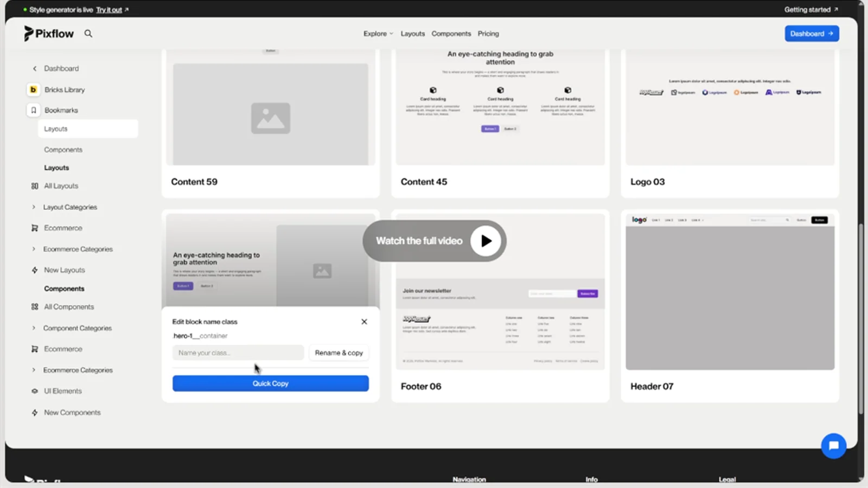
Task: Select the Bookmarks icon in sidebar
Action: (x=33, y=110)
